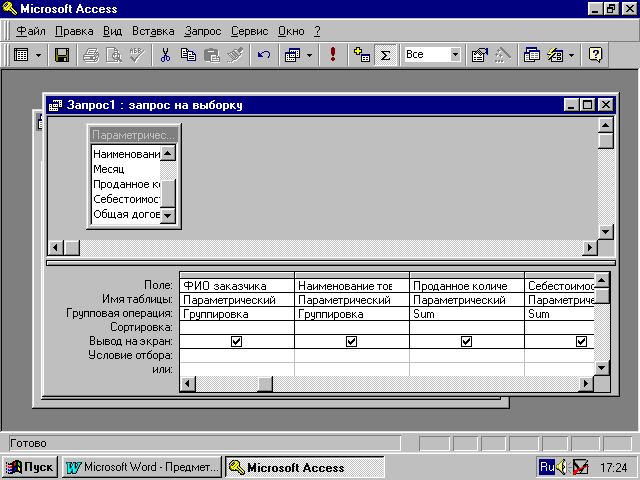
Task: Click table pane horizontal scroll right arrow
Action: click(x=590, y=247)
